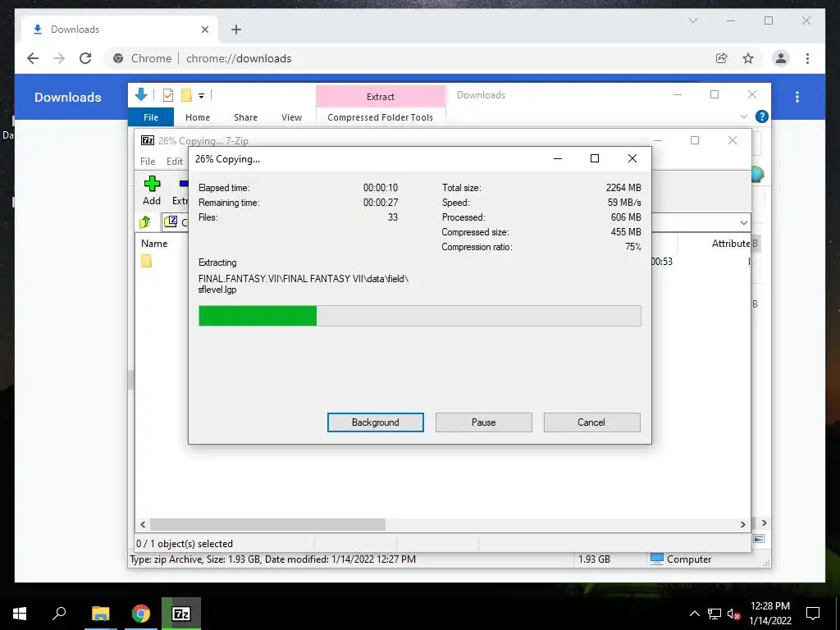Pause the extraction in progress
This screenshot has height=630, width=840.
tap(483, 422)
